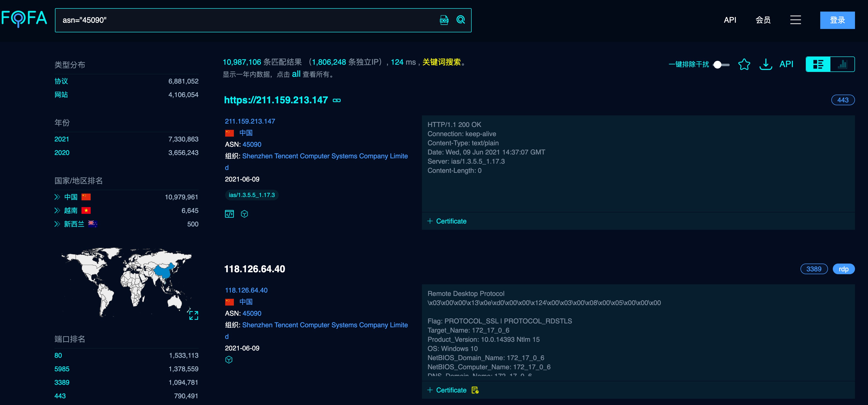868x405 pixels.
Task: Click the FOFA logo
Action: coord(24,19)
